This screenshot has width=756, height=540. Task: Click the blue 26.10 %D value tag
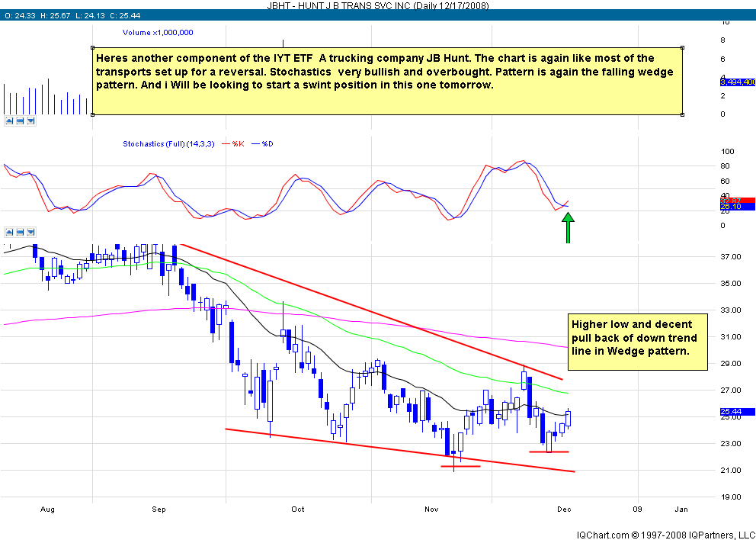pos(737,207)
